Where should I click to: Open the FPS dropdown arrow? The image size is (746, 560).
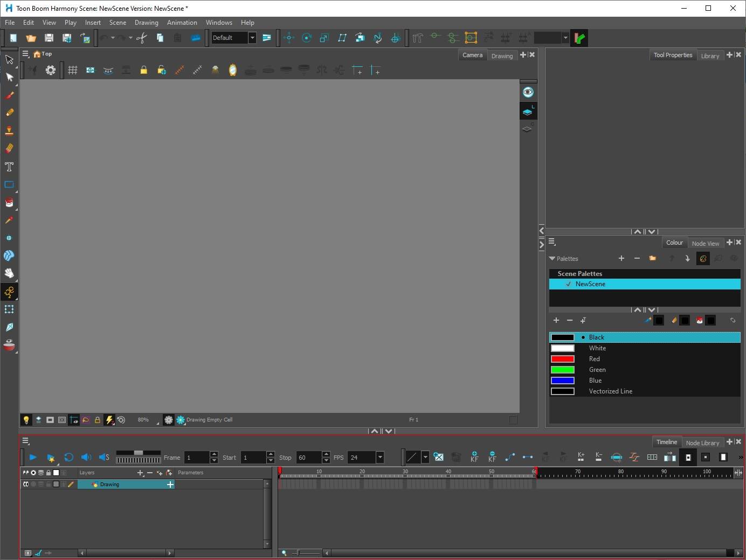380,458
